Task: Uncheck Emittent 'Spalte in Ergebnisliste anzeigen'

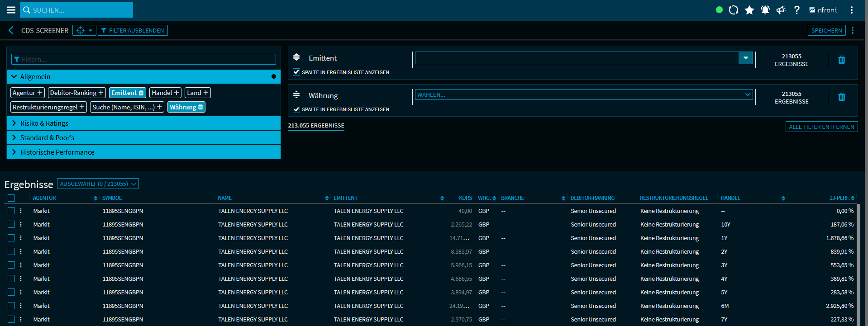Action: 296,72
